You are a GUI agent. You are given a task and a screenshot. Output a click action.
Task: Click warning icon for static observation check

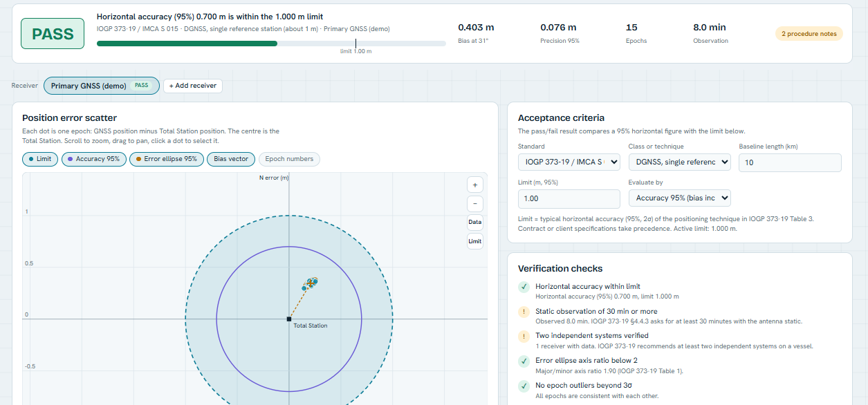pos(524,312)
